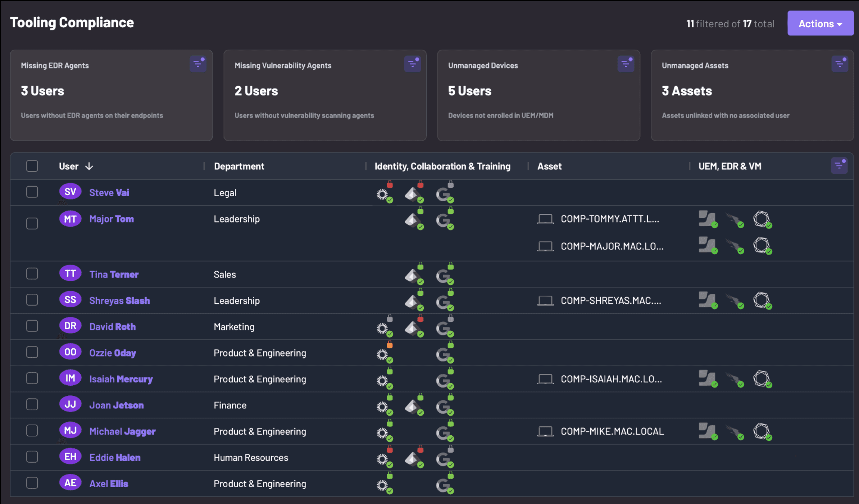Select Tina Terner row checkbox
859x504 pixels.
32,274
